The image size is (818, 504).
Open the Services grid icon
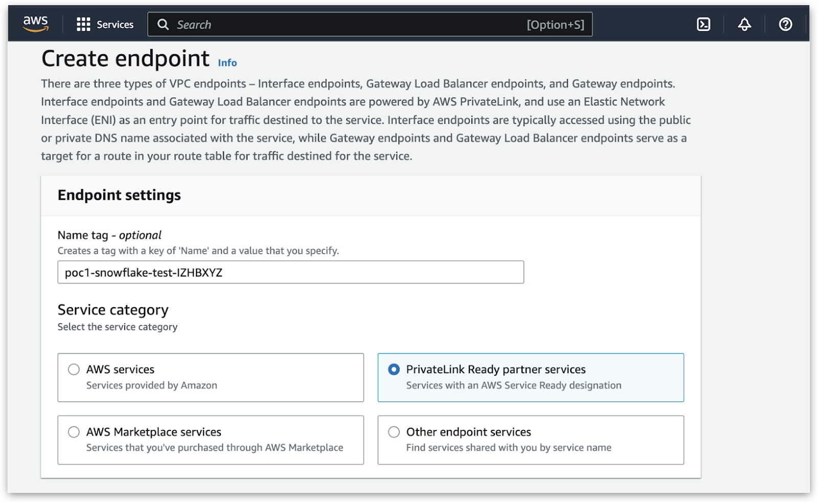click(83, 25)
